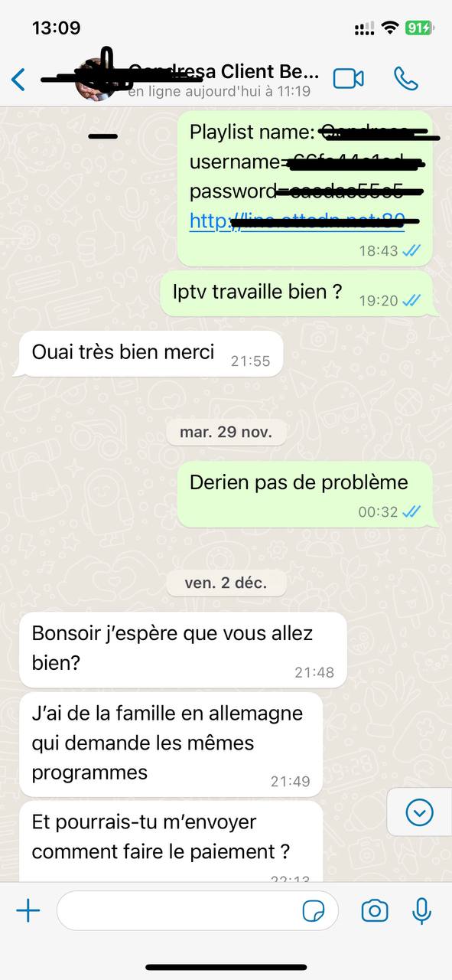Start a voice call via phone icon
Viewport: 452px width, 980px height.
click(405, 78)
